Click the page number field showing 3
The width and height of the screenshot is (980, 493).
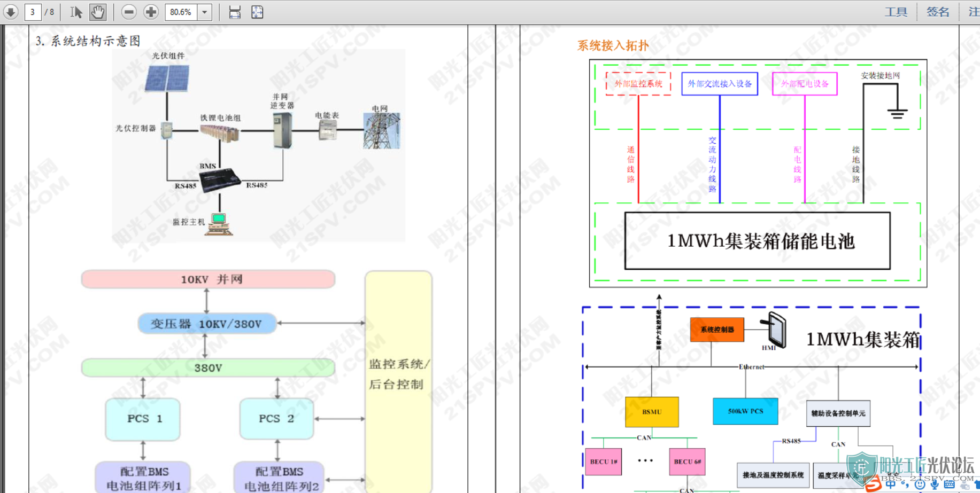pos(33,12)
